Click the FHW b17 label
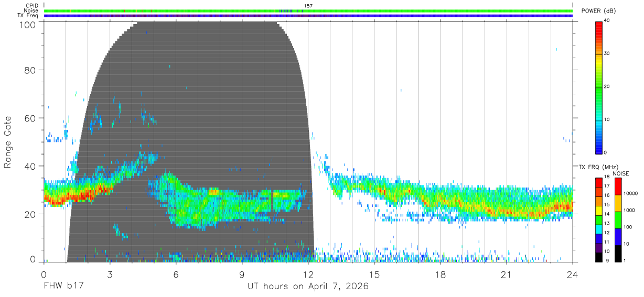 pyautogui.click(x=63, y=286)
